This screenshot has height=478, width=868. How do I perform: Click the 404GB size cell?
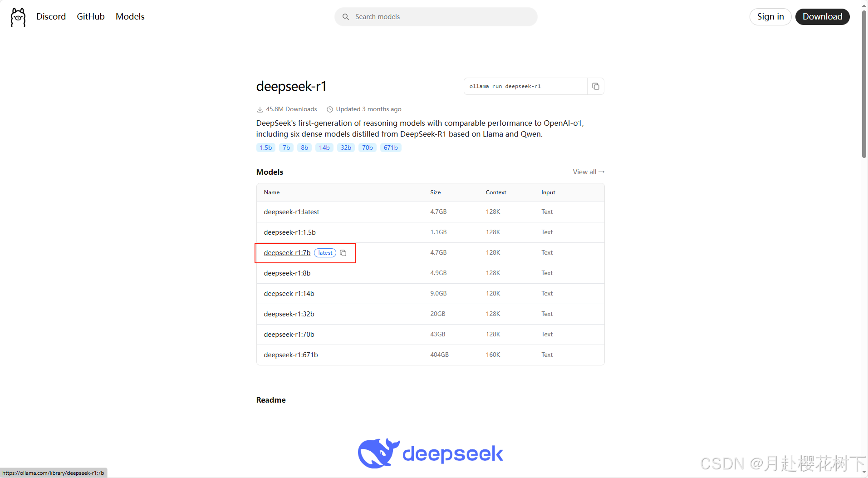pyautogui.click(x=439, y=355)
